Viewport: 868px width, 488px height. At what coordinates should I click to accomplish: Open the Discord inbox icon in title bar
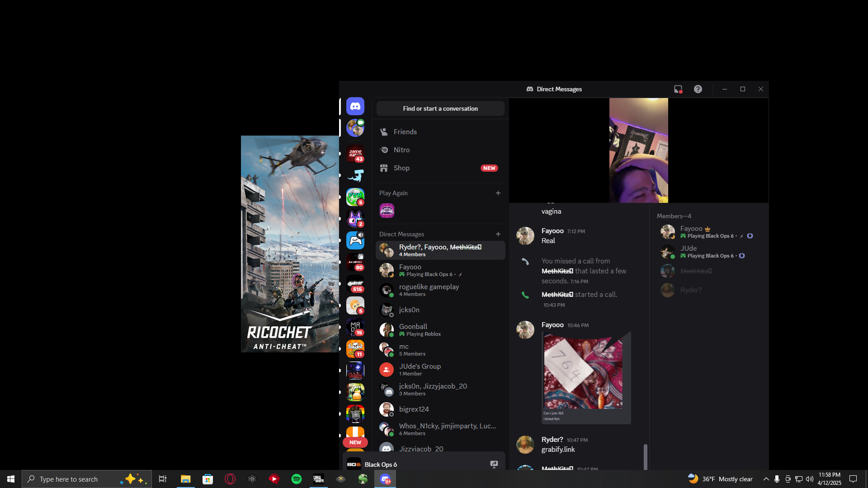click(678, 89)
